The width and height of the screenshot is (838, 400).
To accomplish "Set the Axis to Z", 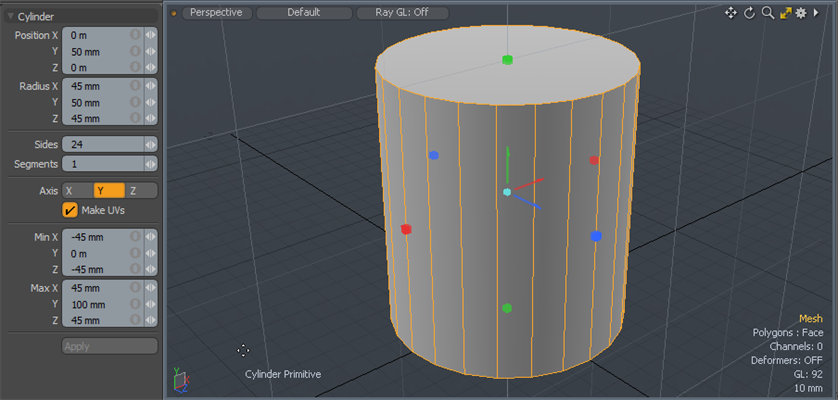I will 140,190.
